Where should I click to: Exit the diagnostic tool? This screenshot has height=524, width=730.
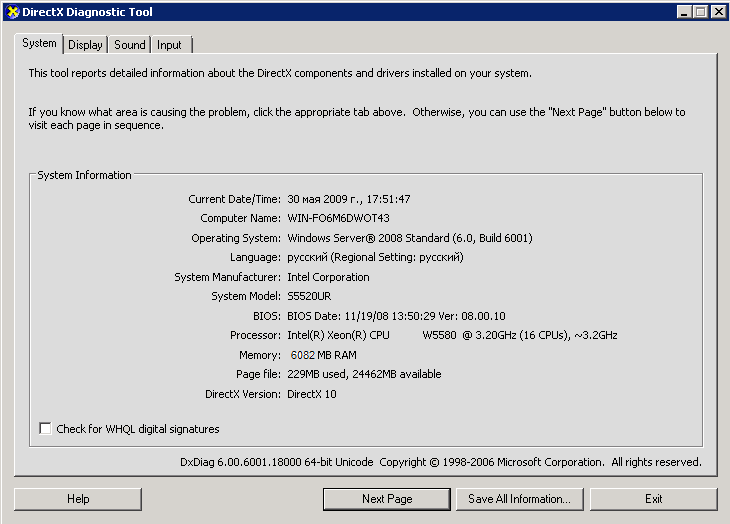(654, 499)
